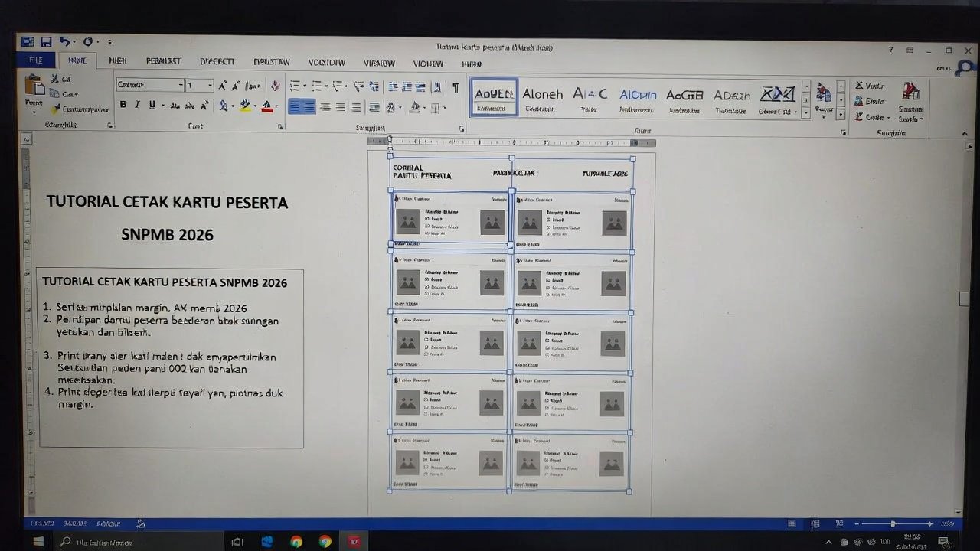
Task: Click the Read Mode view icon in status bar
Action: coord(792,523)
